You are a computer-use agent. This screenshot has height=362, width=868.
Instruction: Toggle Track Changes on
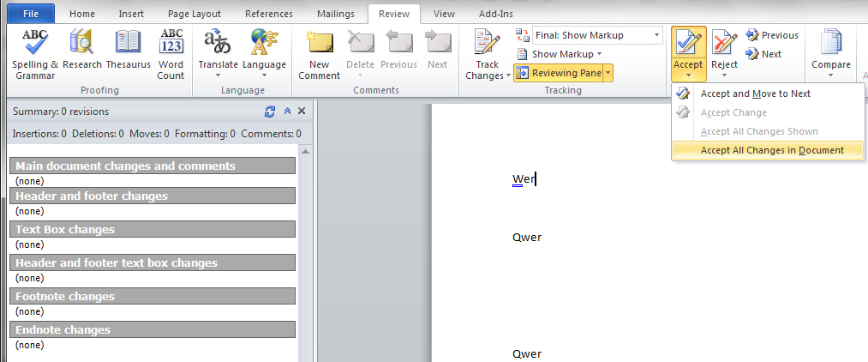point(488,42)
